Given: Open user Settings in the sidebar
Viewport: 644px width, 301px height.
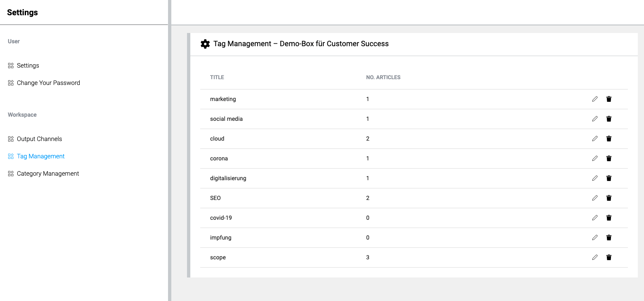Looking at the screenshot, I should [x=24, y=66].
